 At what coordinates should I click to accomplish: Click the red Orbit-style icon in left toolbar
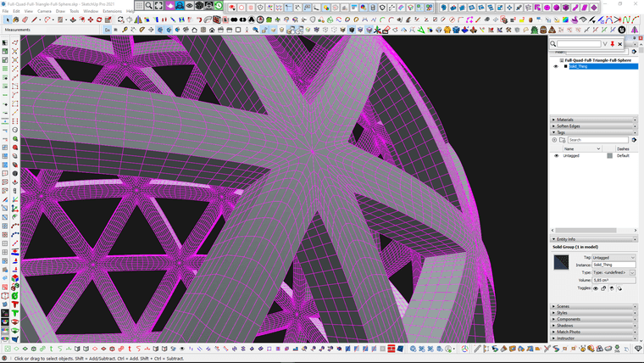(14, 148)
